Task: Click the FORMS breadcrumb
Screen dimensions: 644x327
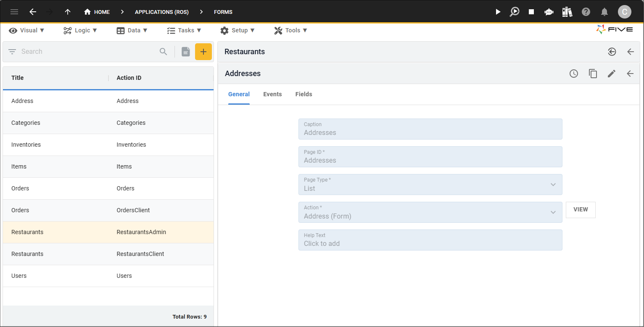Action: click(223, 12)
